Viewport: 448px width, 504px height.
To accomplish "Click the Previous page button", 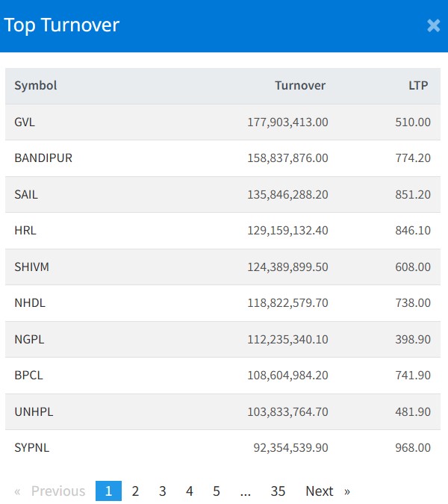I will coord(50,491).
